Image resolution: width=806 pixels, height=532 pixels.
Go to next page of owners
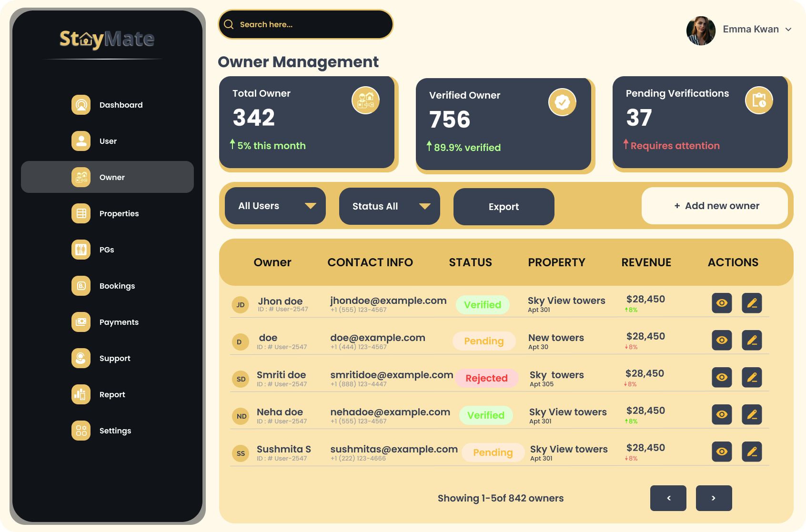click(x=714, y=498)
